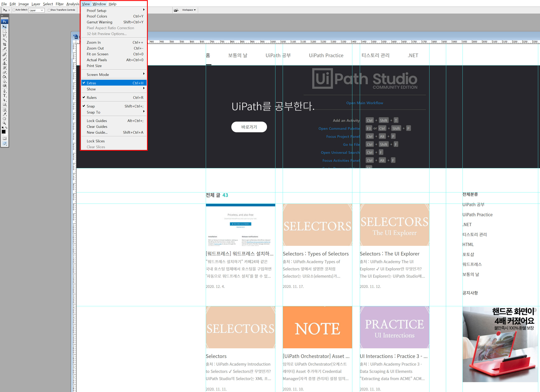Image resolution: width=540 pixels, height=392 pixels.
Task: Open the Help menu
Action: pyautogui.click(x=112, y=4)
